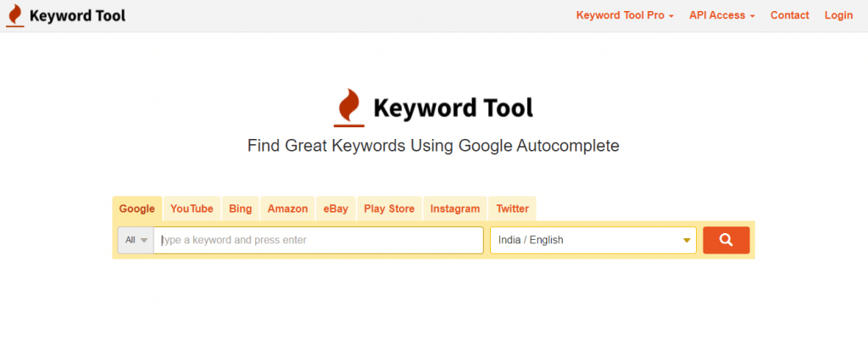Screen dimensions: 868x350
Task: Open the eBay tab
Action: pos(336,208)
